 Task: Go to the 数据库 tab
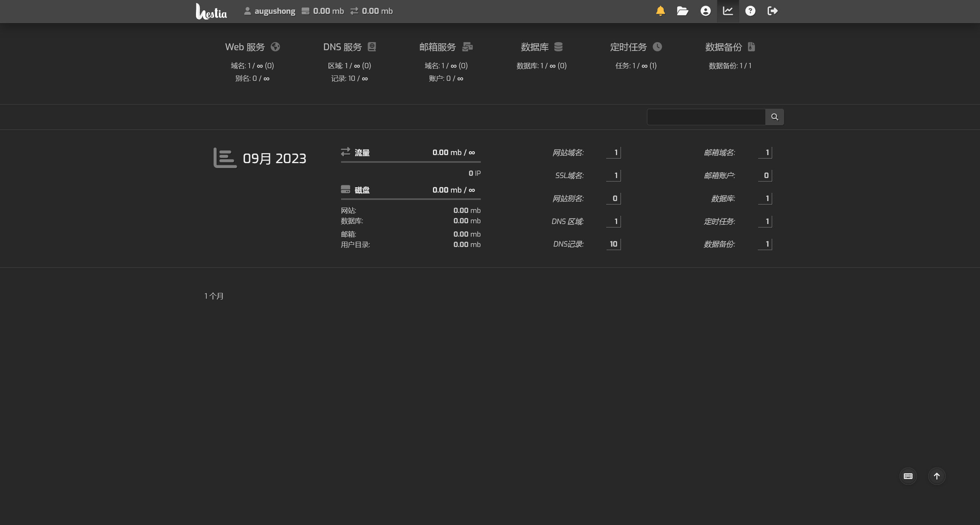541,47
